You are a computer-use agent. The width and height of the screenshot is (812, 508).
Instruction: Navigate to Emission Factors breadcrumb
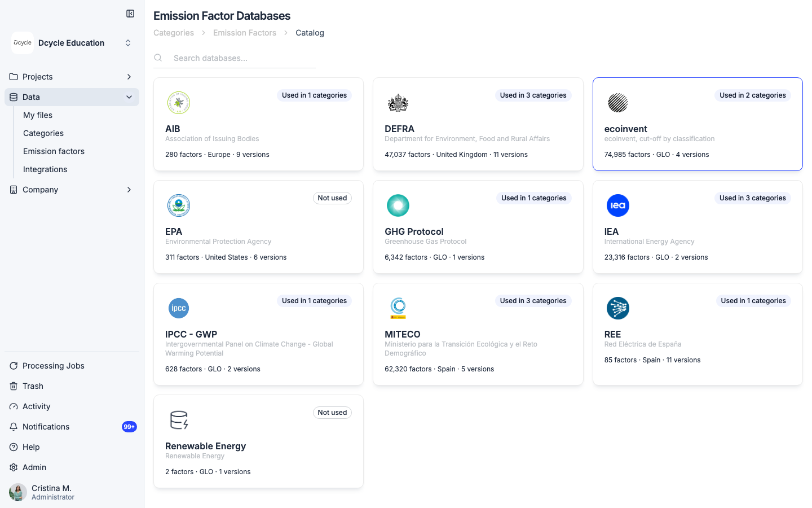pyautogui.click(x=245, y=33)
